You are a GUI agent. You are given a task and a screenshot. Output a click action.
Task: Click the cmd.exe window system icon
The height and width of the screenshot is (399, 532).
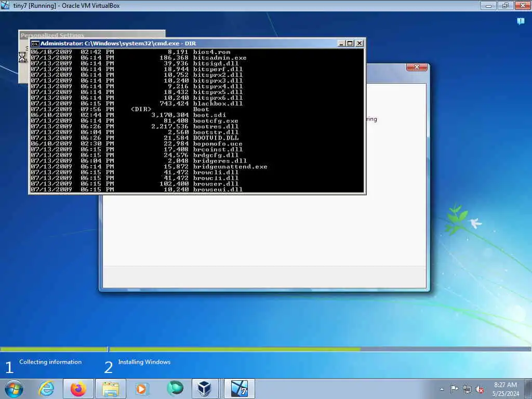(35, 44)
